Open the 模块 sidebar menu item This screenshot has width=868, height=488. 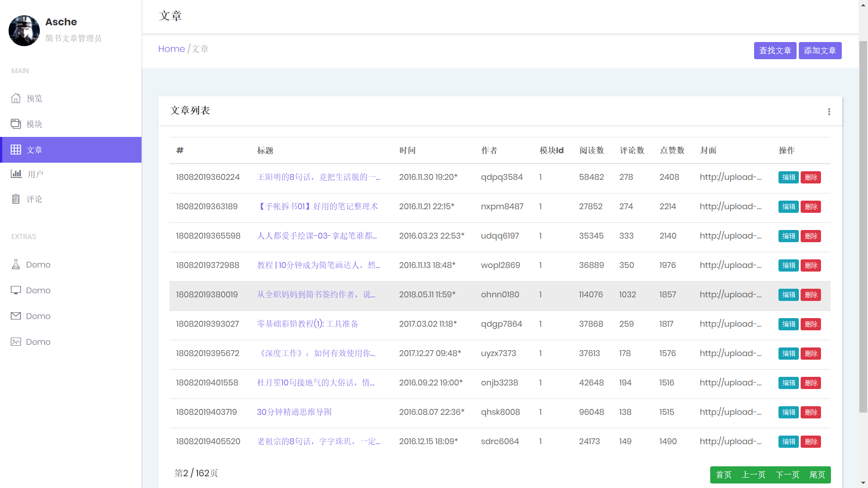point(71,124)
